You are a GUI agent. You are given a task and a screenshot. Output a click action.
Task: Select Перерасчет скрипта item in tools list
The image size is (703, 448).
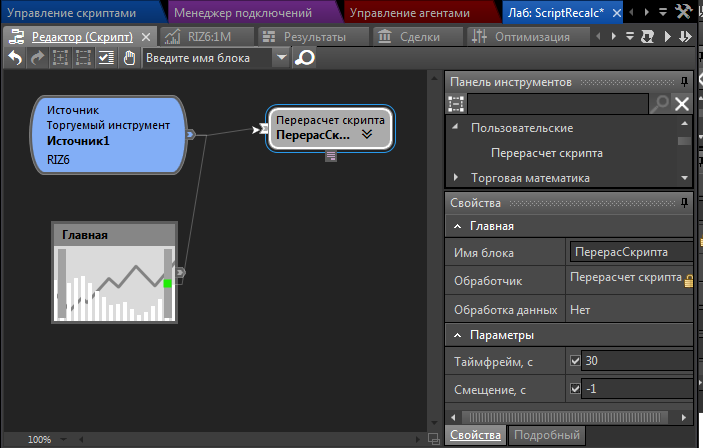click(545, 153)
